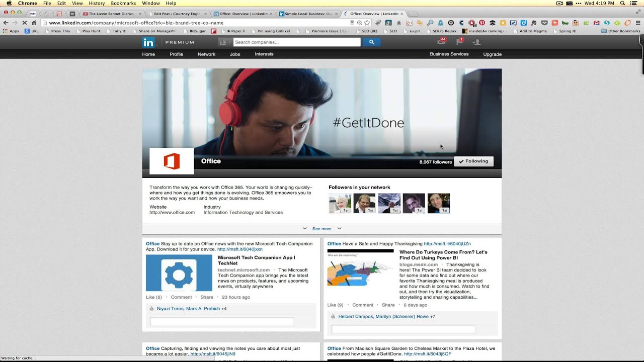Open the Apps bookmarks shortcut

pos(11,31)
